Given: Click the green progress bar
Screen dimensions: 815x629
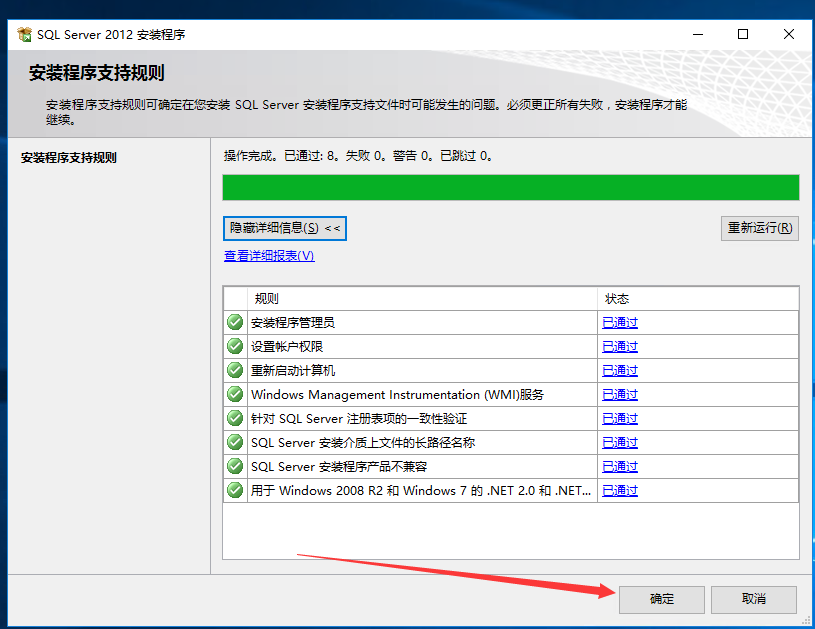Looking at the screenshot, I should pyautogui.click(x=510, y=188).
